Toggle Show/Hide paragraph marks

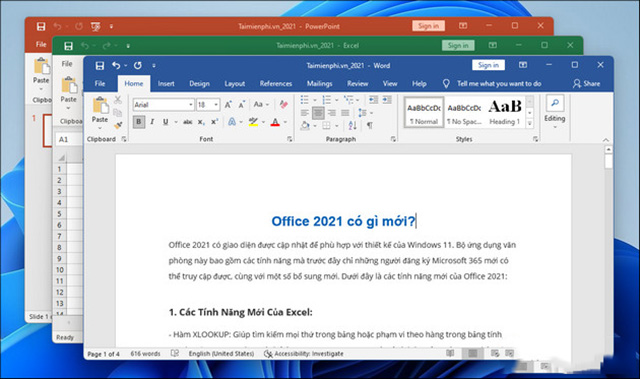point(370,126)
